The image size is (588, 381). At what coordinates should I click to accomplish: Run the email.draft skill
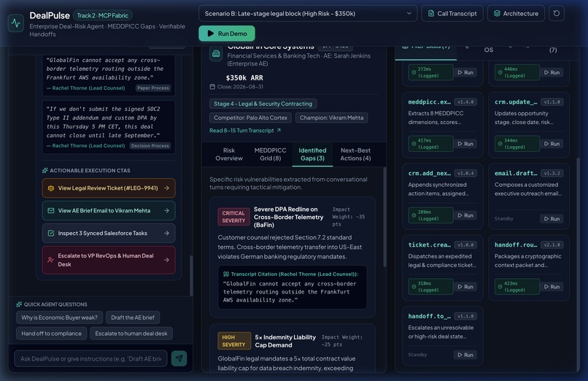(552, 219)
